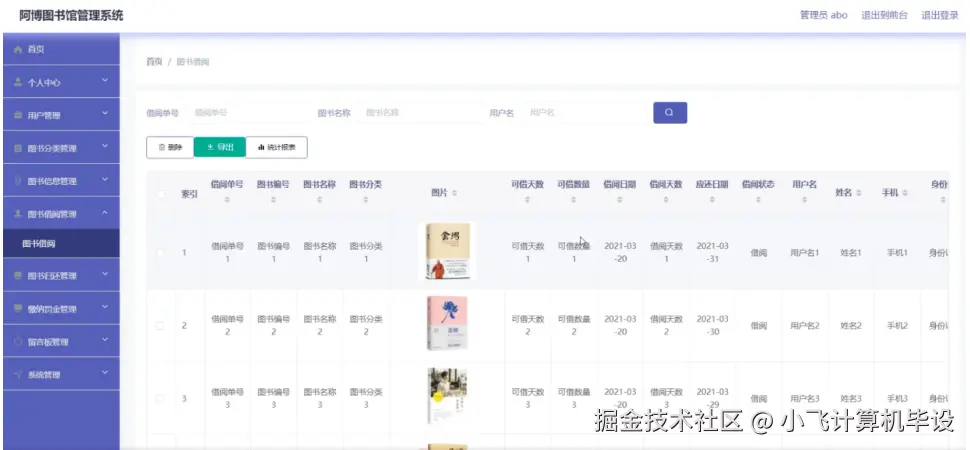Open the 图书归还管理 menu label
The width and height of the screenshot is (970, 450).
coord(52,276)
